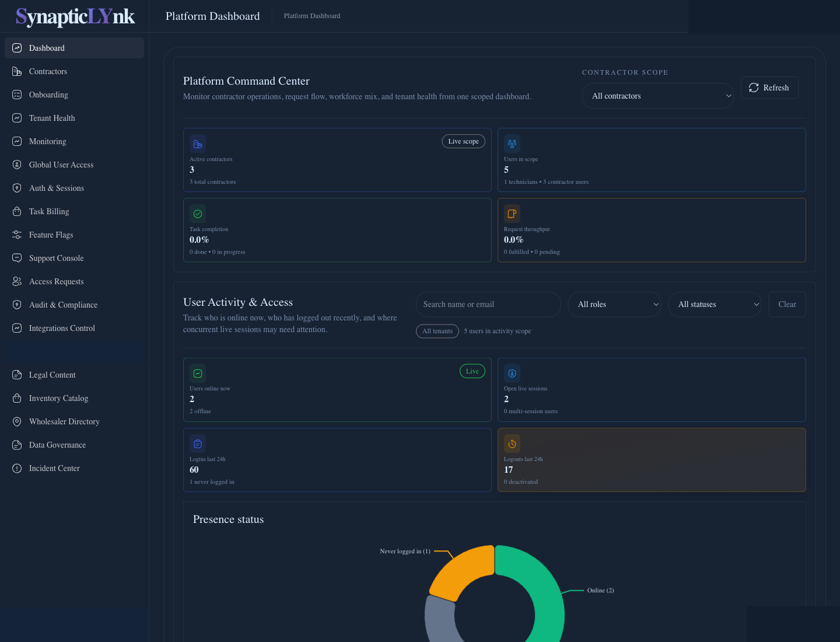Click the Auth & Sessions shield icon
The image size is (840, 642).
point(17,188)
